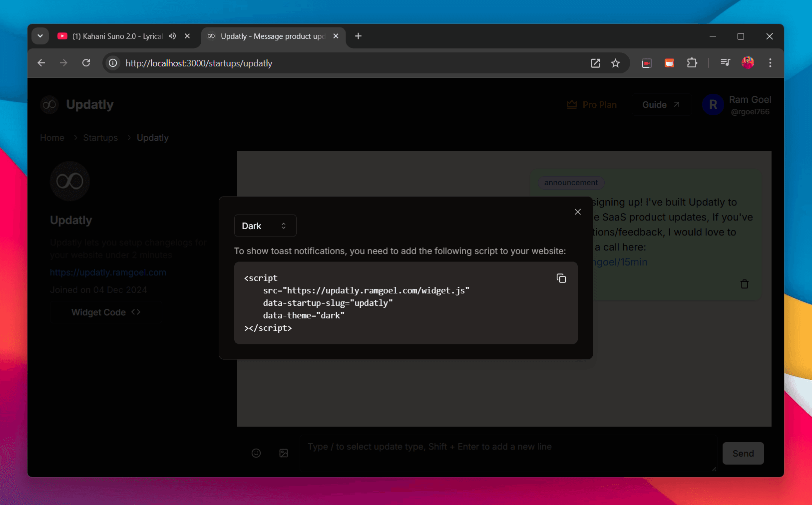The width and height of the screenshot is (812, 505).
Task: Open a new browser tab
Action: pos(358,36)
